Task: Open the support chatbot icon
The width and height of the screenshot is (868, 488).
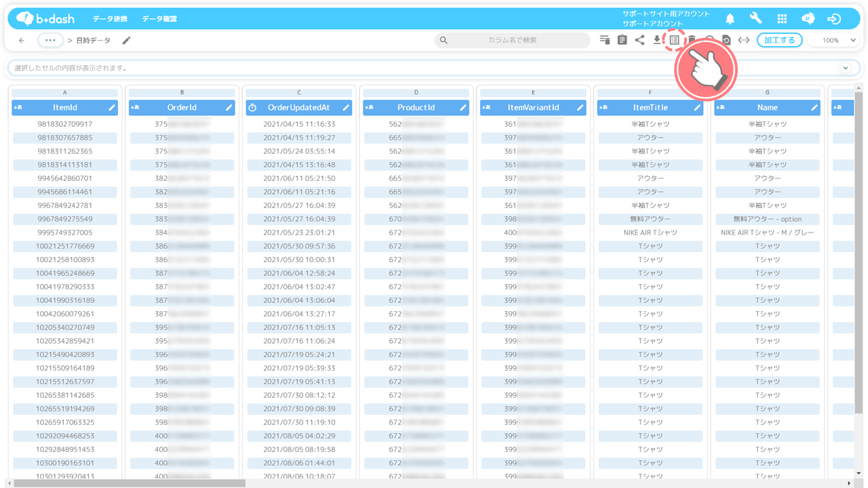Action: tap(808, 19)
